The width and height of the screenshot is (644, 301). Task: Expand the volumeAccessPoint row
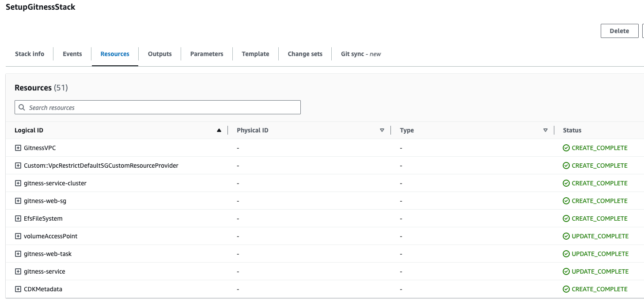[x=18, y=236]
